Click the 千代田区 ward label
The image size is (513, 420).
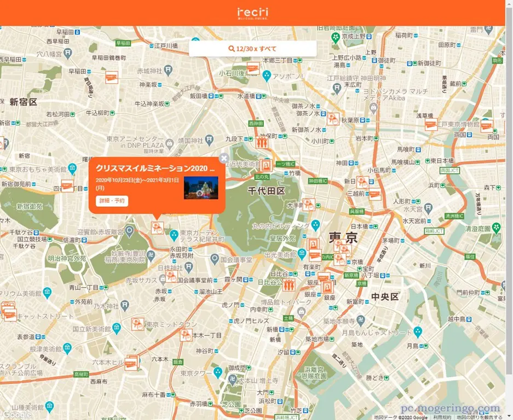pos(267,191)
